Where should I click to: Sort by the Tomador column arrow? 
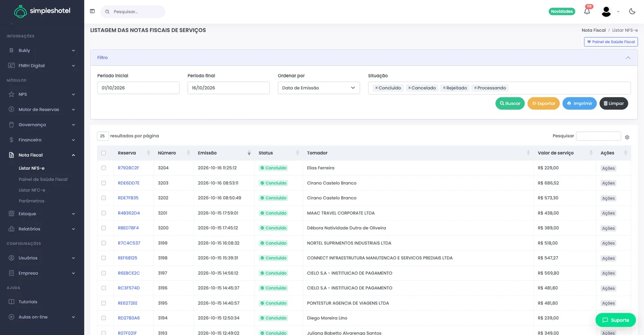coord(528,153)
